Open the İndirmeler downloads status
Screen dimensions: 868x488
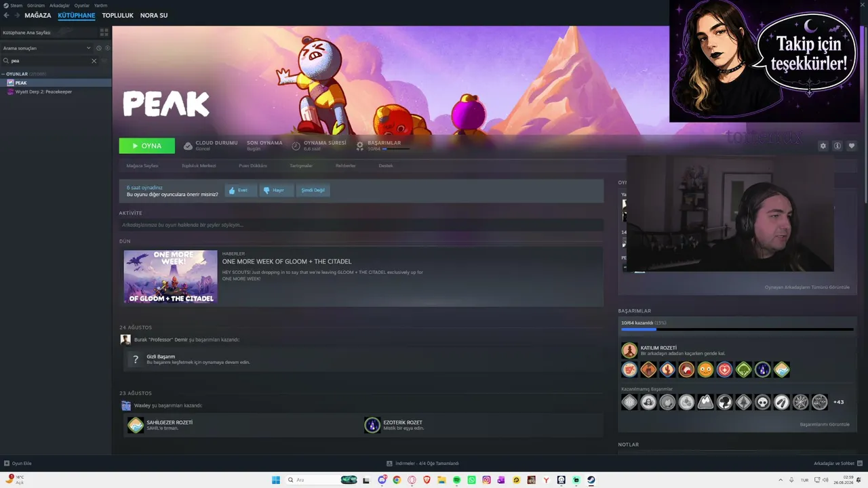pyautogui.click(x=422, y=464)
